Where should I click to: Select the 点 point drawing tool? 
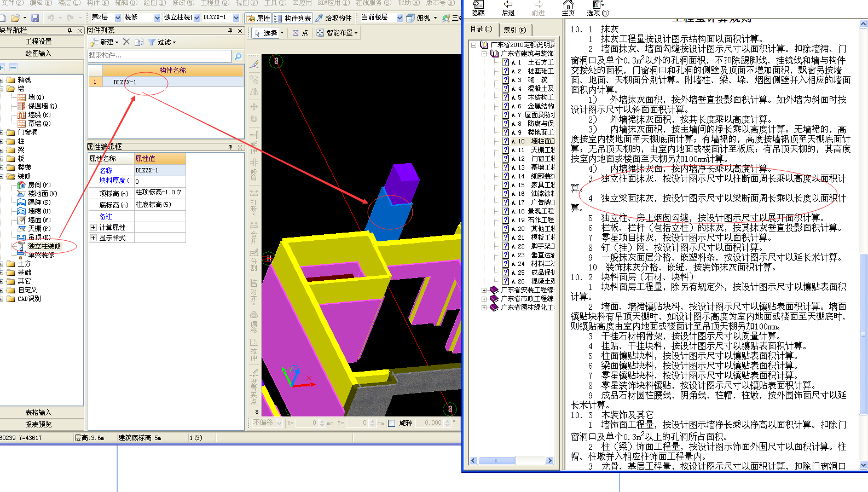[300, 33]
